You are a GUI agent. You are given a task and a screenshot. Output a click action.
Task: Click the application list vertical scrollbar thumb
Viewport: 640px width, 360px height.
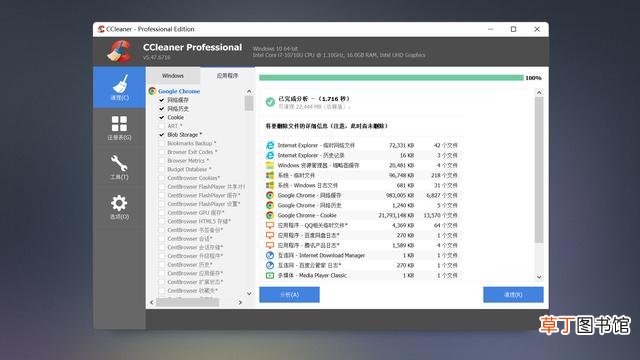tap(249, 103)
